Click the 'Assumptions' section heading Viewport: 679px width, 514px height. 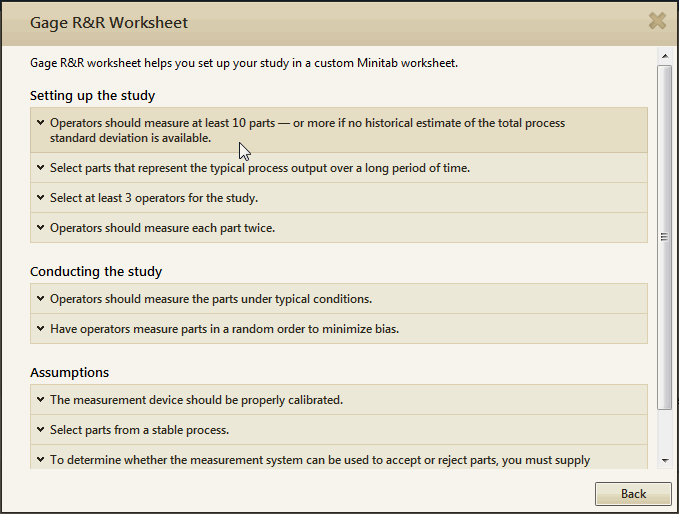(x=69, y=372)
